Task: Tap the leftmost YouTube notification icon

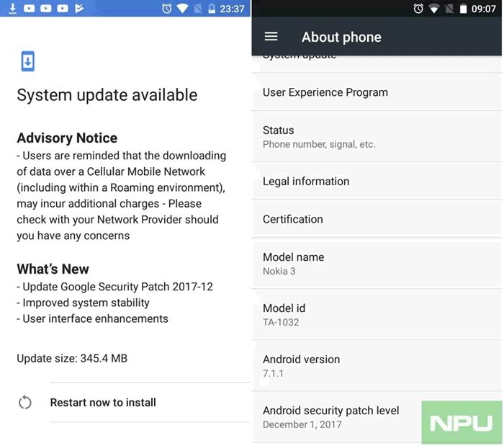Action: [29, 9]
